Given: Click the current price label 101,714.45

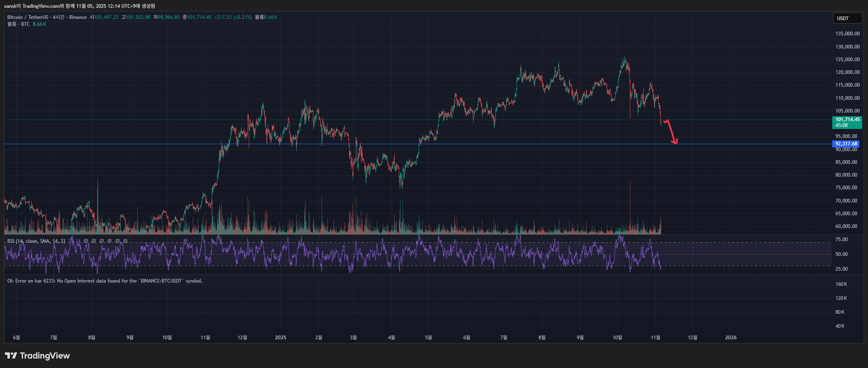Looking at the screenshot, I should pos(847,120).
